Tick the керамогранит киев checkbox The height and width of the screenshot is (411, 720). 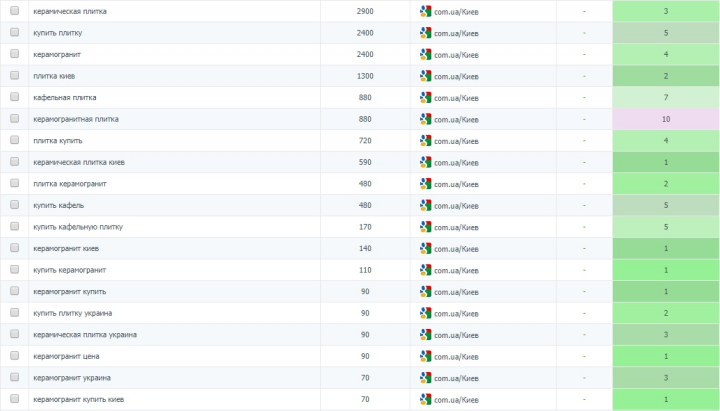15,248
